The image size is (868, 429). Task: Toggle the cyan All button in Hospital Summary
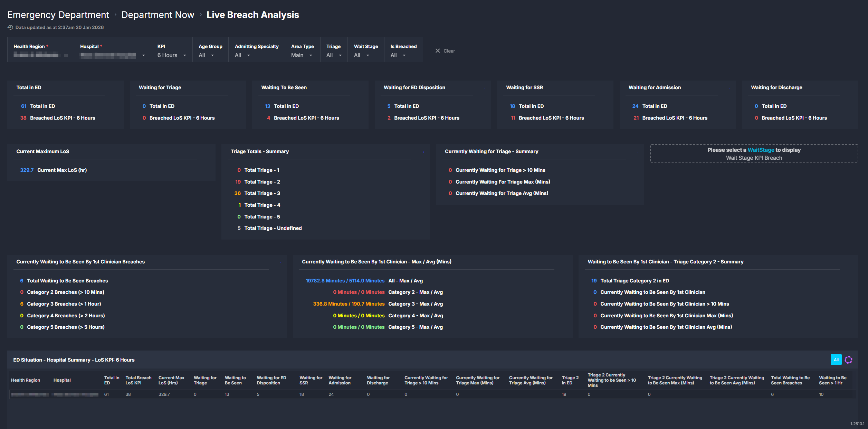(x=836, y=360)
